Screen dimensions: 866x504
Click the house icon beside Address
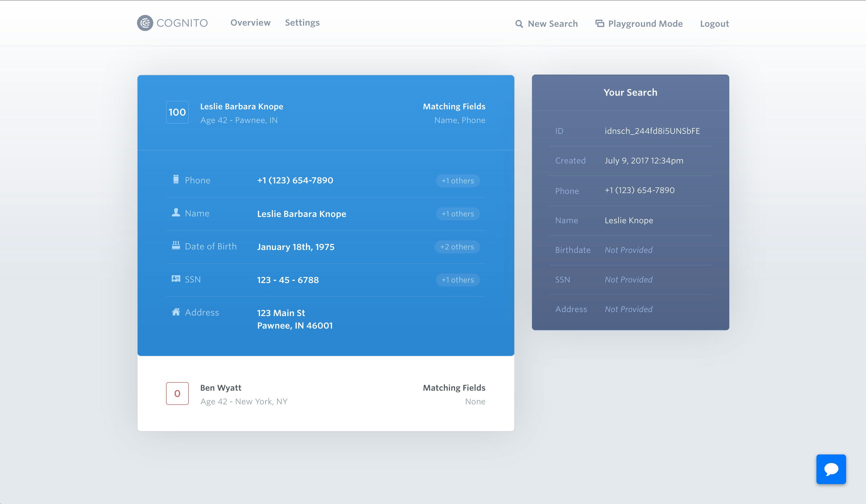click(x=176, y=312)
